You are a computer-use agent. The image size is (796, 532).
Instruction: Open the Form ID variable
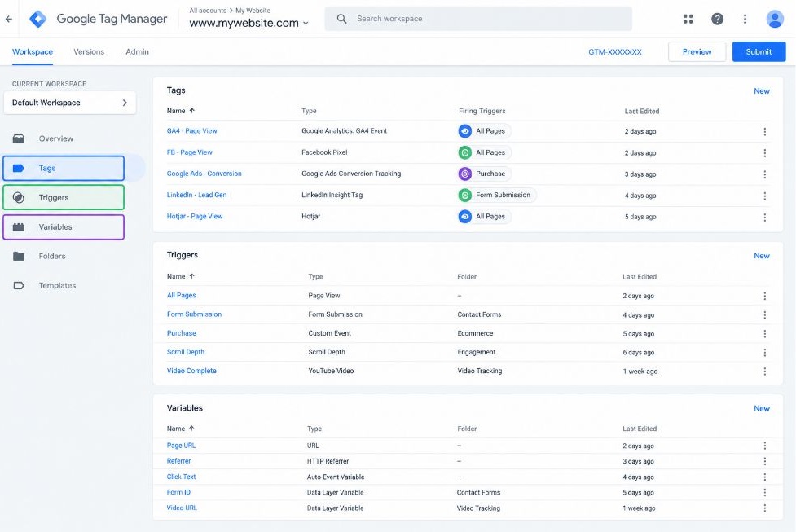178,492
